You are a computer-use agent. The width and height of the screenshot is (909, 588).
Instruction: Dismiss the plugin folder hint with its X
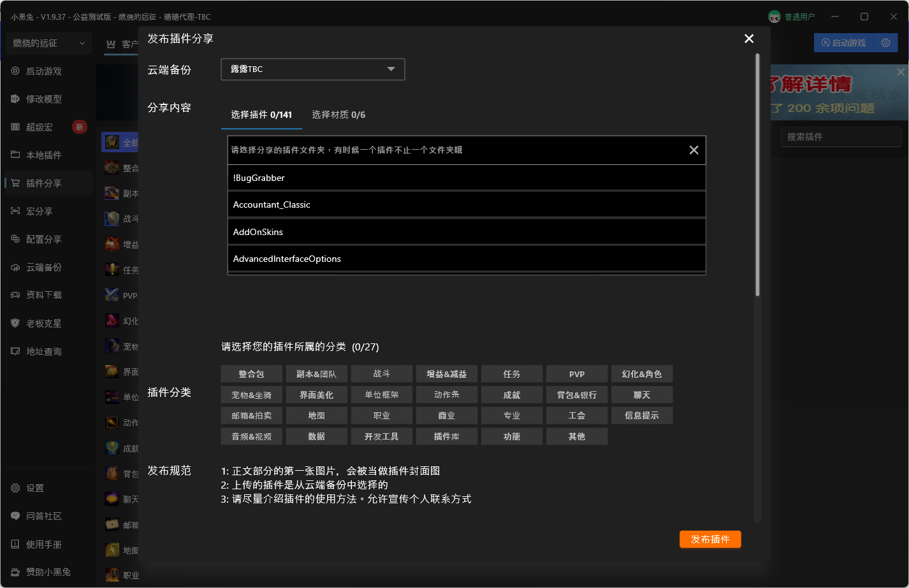(x=694, y=150)
